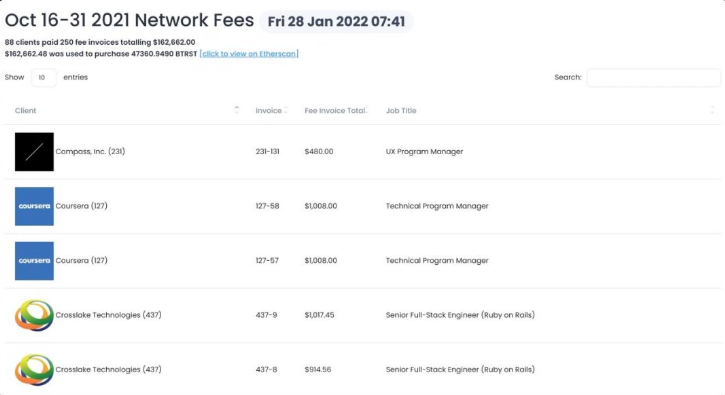This screenshot has width=725, height=395.
Task: Click the $1,017.45 fee amount for Crosslake
Action: click(319, 315)
